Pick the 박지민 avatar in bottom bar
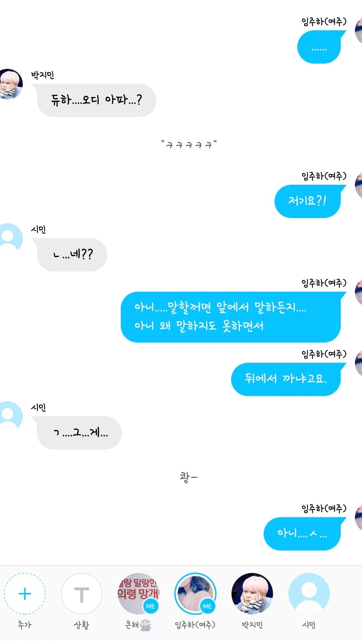Viewport: 362px width, 644px height. pyautogui.click(x=252, y=594)
